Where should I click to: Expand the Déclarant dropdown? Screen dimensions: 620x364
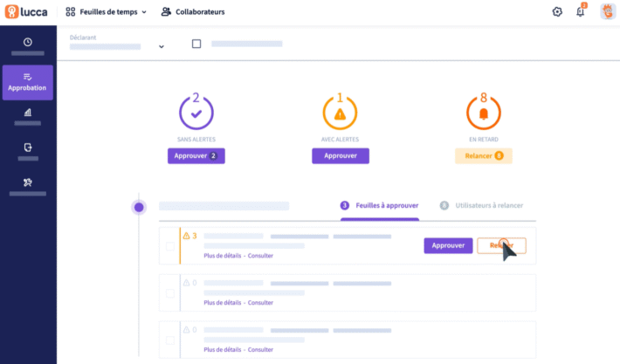[162, 46]
